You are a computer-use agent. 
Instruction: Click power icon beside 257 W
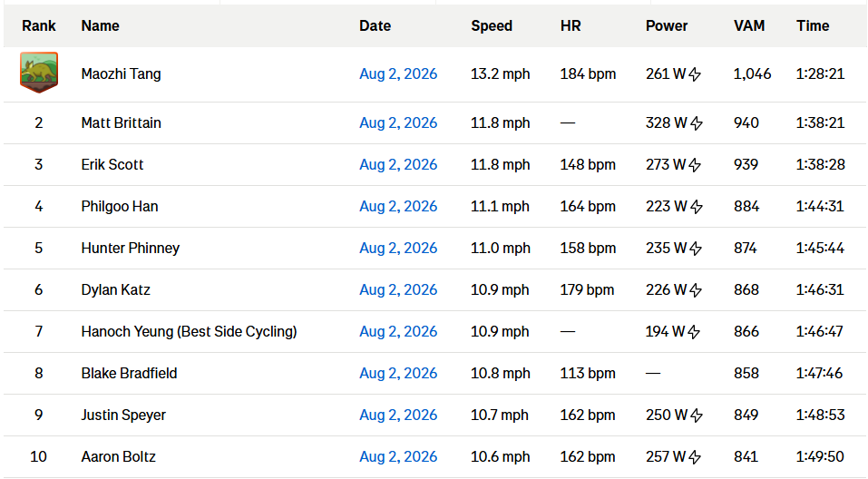[x=695, y=457]
